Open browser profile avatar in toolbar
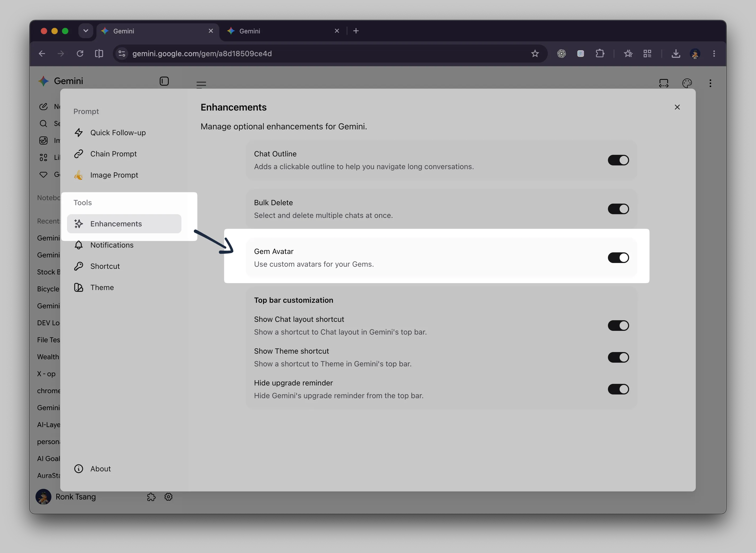Image resolution: width=756 pixels, height=553 pixels. 695,54
